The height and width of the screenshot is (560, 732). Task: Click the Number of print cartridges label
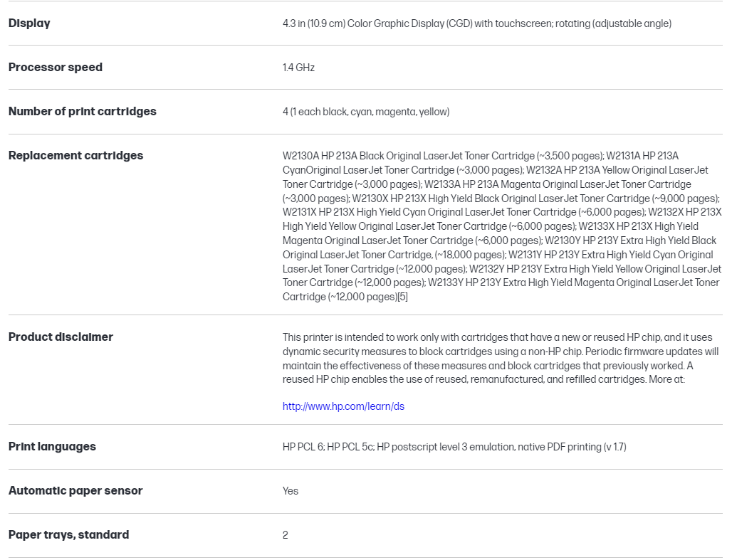pyautogui.click(x=82, y=112)
